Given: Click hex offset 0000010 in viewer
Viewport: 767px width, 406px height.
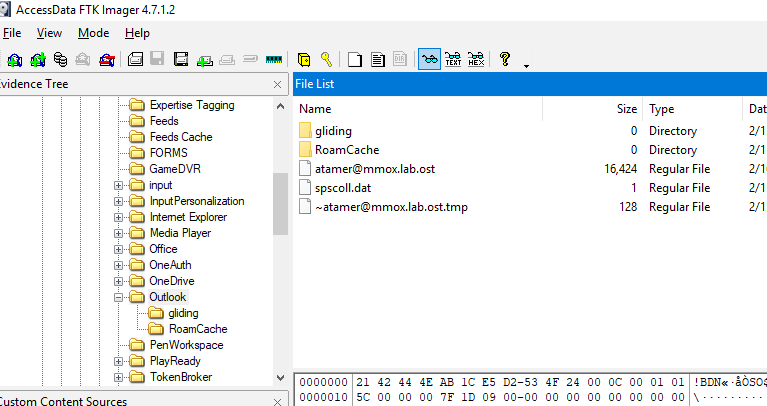Looking at the screenshot, I should point(323,397).
